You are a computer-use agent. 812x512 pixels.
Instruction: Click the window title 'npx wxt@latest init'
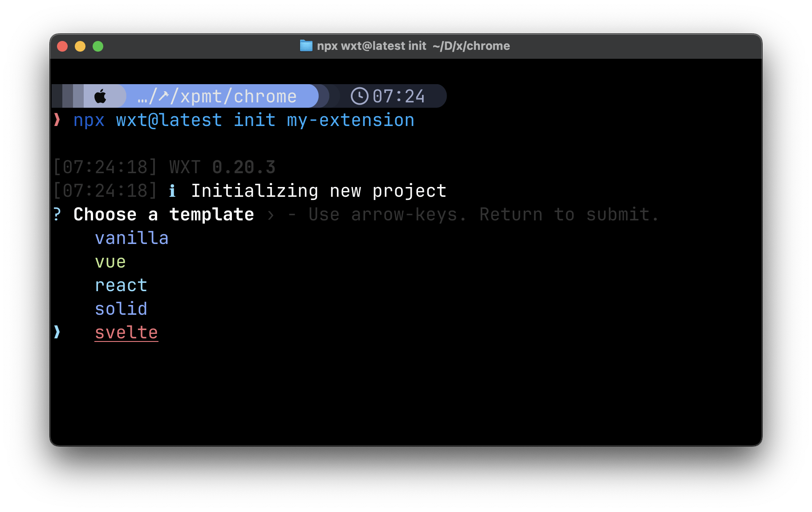[x=372, y=46]
